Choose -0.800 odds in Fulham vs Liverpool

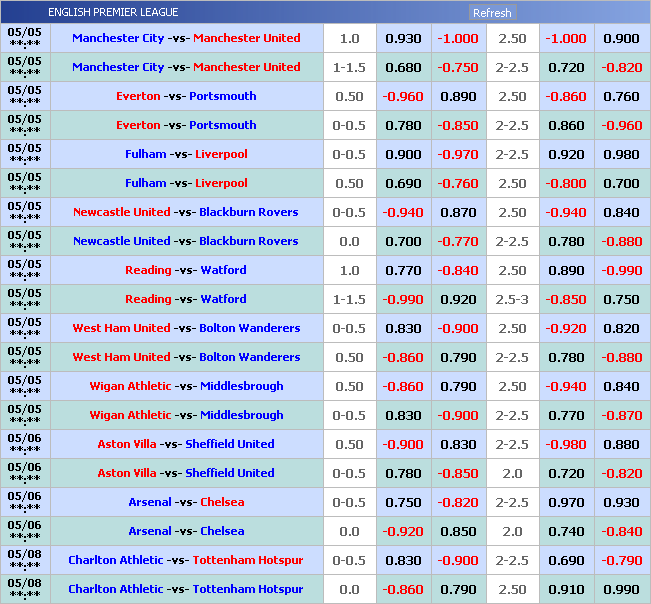(x=566, y=183)
